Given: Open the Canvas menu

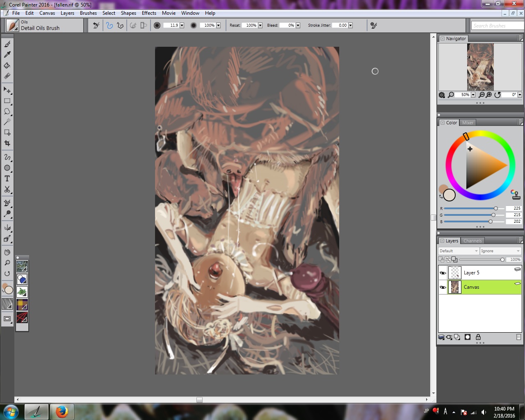Looking at the screenshot, I should [x=47, y=13].
